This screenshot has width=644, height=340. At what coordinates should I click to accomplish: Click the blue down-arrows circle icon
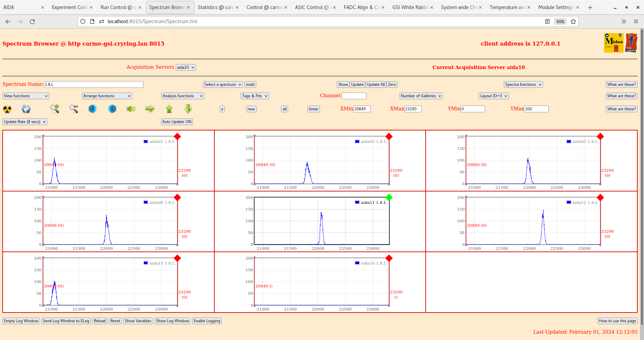93,109
